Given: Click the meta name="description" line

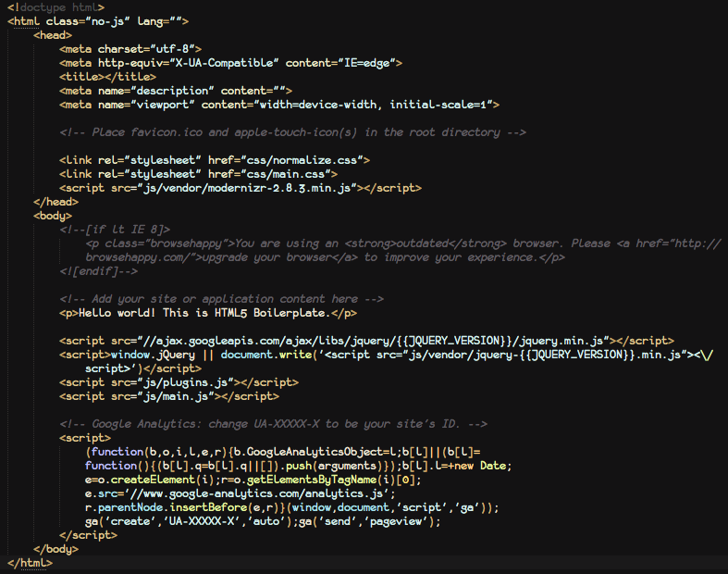Looking at the screenshot, I should coord(176,91).
